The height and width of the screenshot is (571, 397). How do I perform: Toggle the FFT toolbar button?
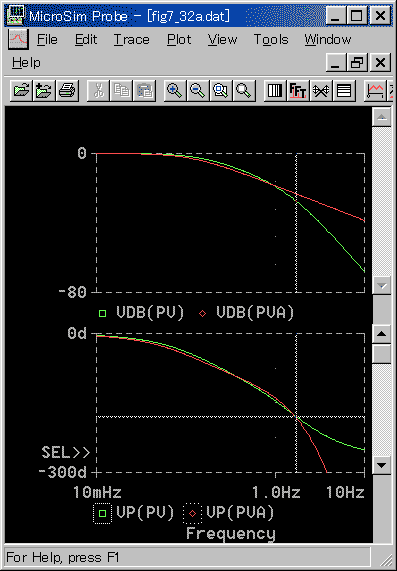(298, 90)
